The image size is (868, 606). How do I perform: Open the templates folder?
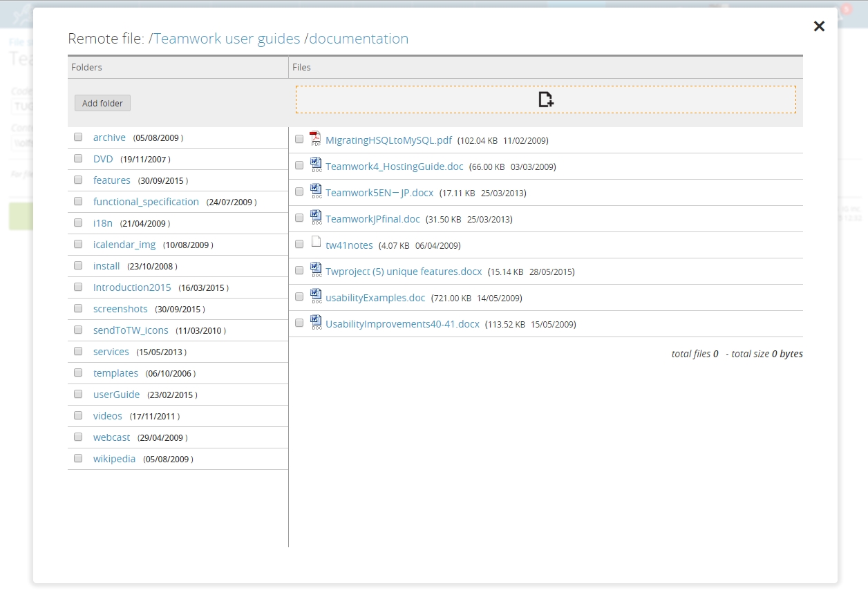click(x=115, y=373)
